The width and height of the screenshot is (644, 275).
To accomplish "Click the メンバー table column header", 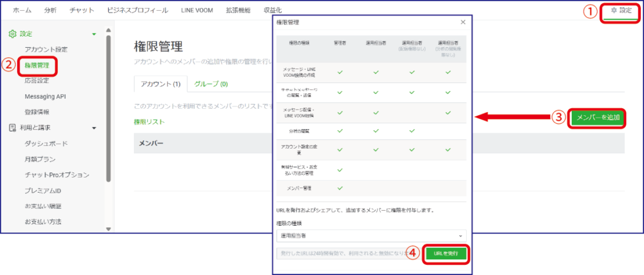I will coord(151,143).
